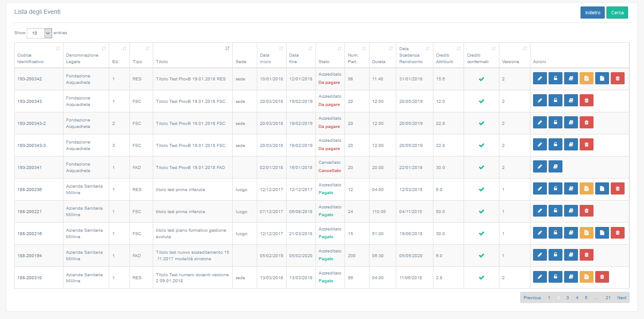Open book icon for event 193-200342
Image resolution: width=644 pixels, height=319 pixels.
pos(571,78)
